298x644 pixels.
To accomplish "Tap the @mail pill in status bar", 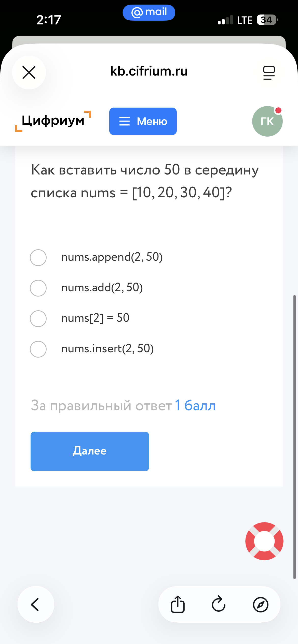I will pos(149,12).
